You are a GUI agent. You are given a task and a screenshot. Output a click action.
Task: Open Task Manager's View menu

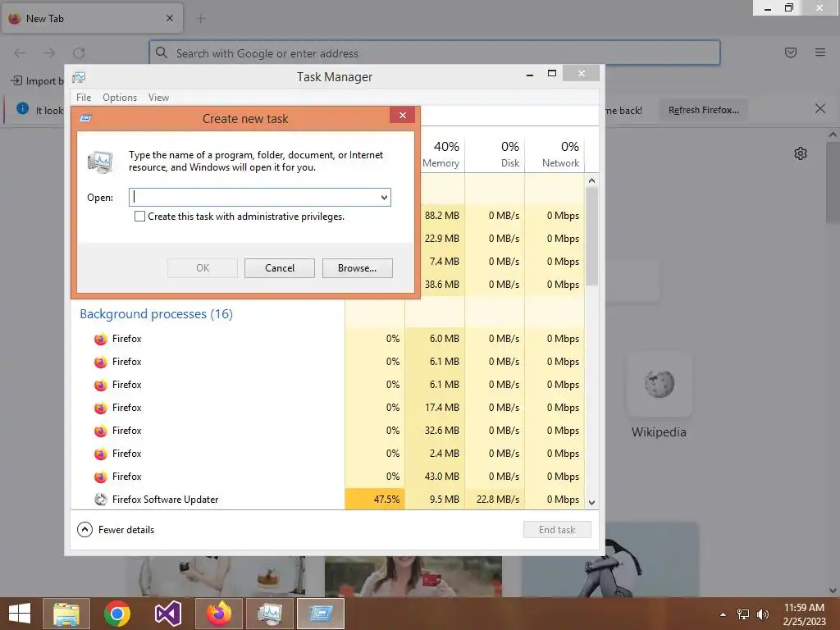[158, 98]
